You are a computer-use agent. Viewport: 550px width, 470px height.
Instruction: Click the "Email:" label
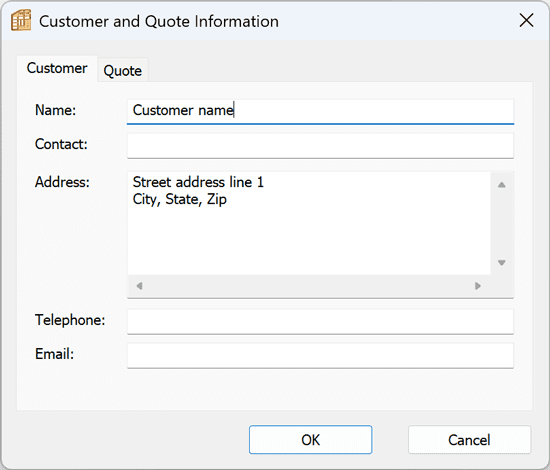point(54,354)
